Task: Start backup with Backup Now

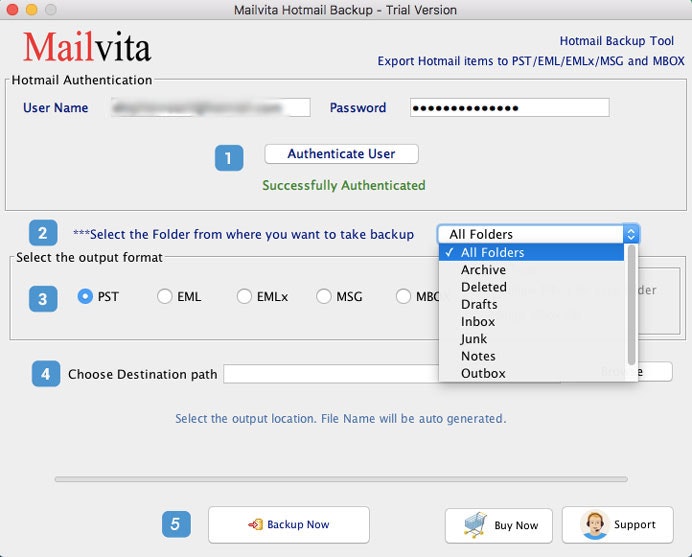Action: [289, 524]
